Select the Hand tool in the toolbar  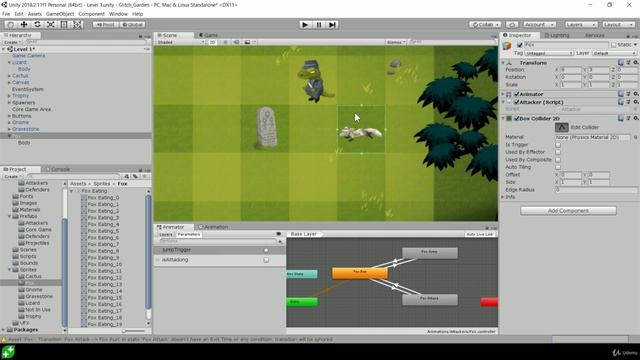coord(11,24)
